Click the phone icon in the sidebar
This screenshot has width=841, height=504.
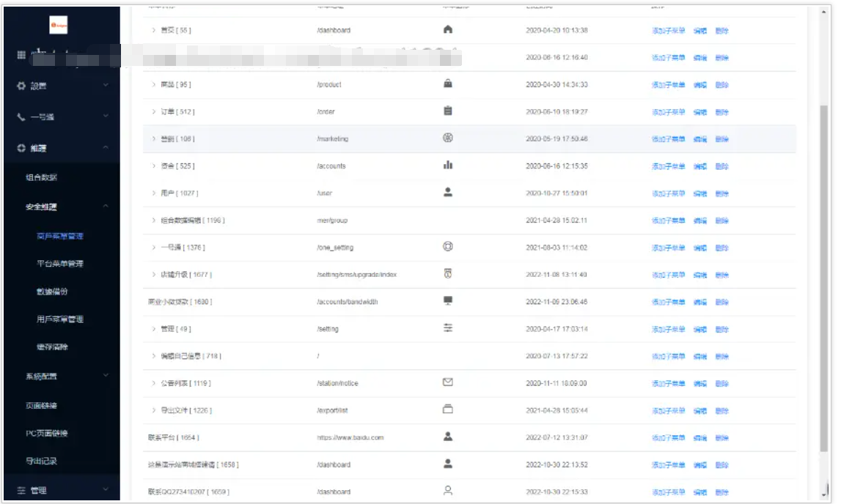coord(21,117)
